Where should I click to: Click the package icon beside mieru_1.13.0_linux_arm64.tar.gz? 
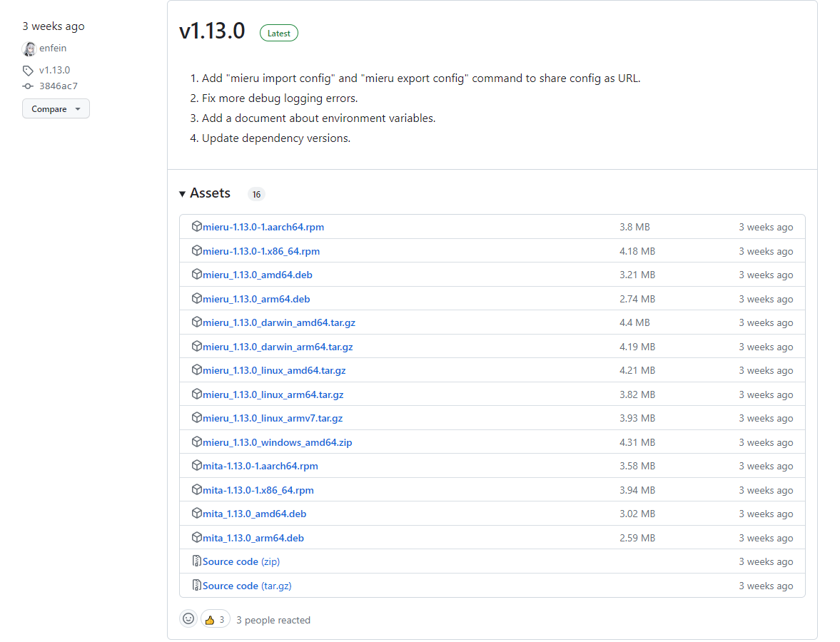tap(196, 394)
